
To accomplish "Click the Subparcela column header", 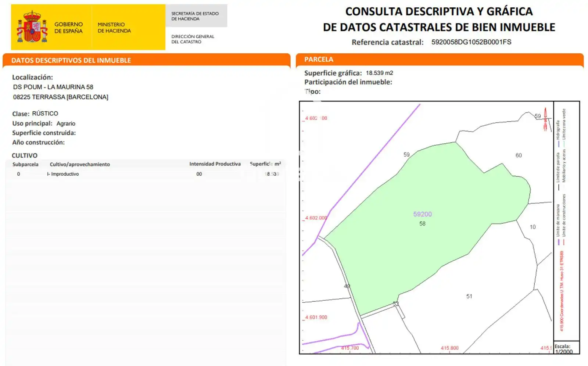I will [x=25, y=164].
